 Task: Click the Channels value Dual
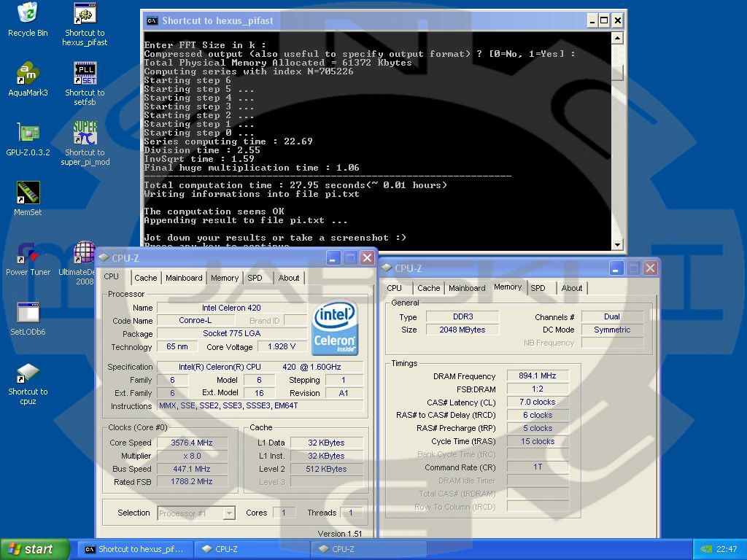(x=612, y=316)
